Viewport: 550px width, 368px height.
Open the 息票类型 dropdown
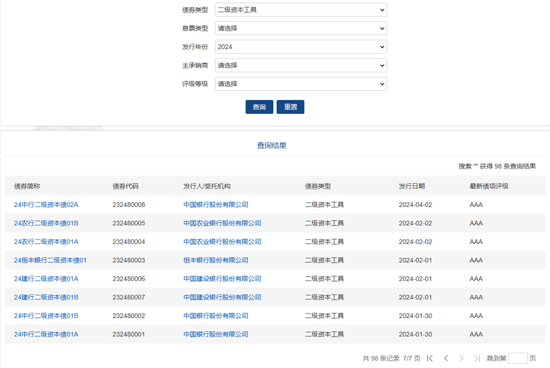301,28
